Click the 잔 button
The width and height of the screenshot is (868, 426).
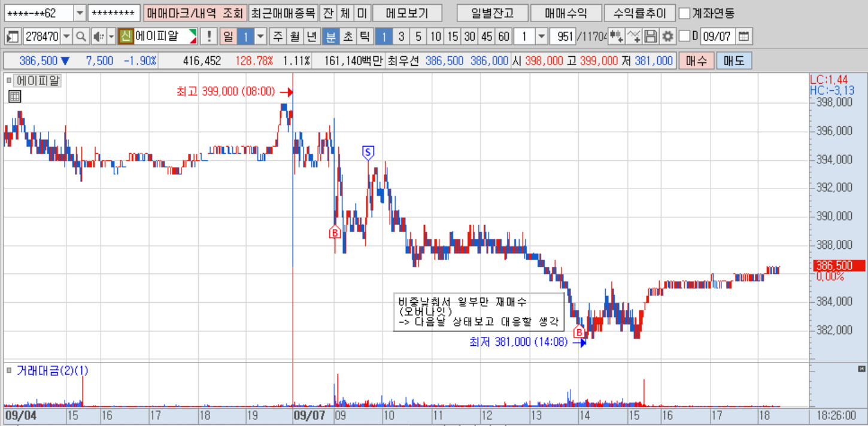327,13
